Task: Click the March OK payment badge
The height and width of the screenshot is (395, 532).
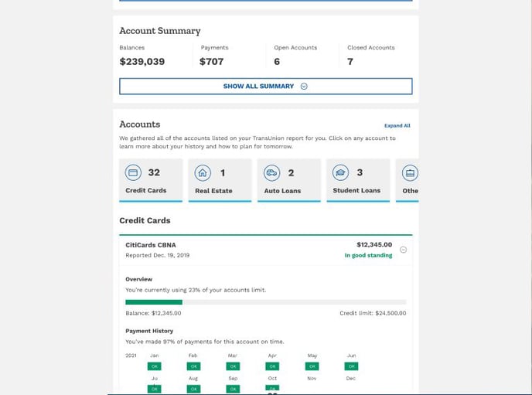Action: [x=233, y=366]
